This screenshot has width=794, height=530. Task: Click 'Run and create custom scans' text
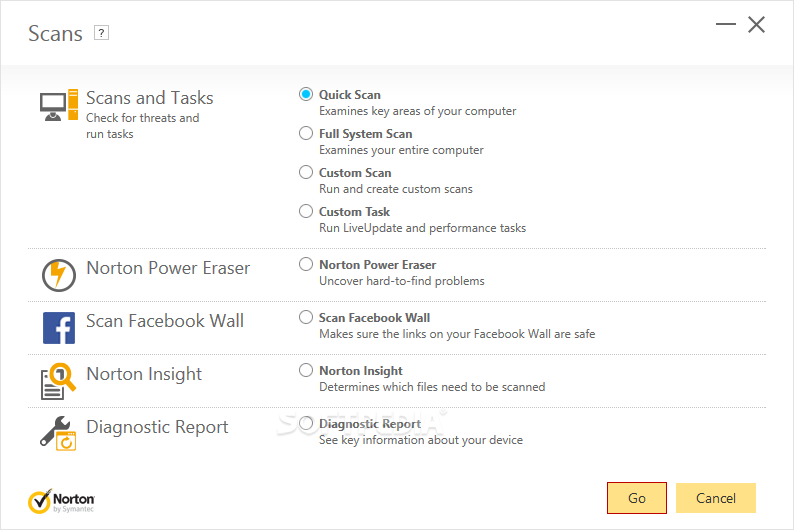click(x=395, y=189)
